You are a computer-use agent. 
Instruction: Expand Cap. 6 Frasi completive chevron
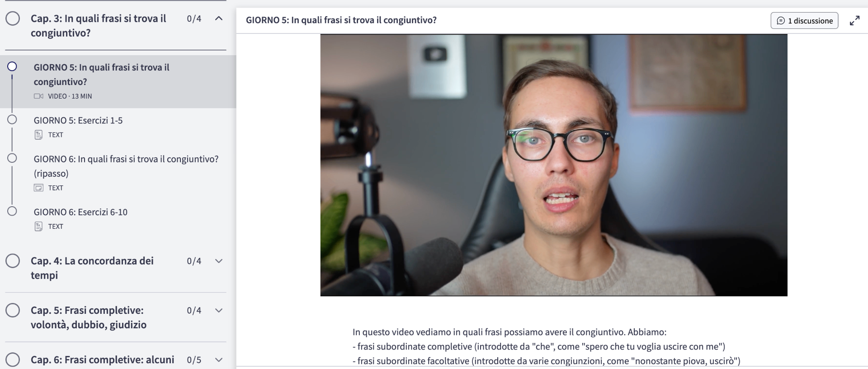219,360
